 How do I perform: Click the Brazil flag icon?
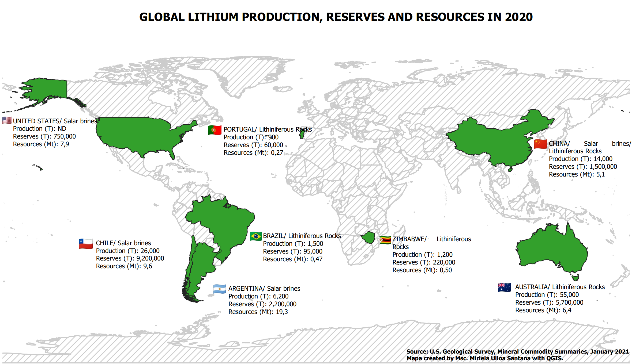point(256,236)
